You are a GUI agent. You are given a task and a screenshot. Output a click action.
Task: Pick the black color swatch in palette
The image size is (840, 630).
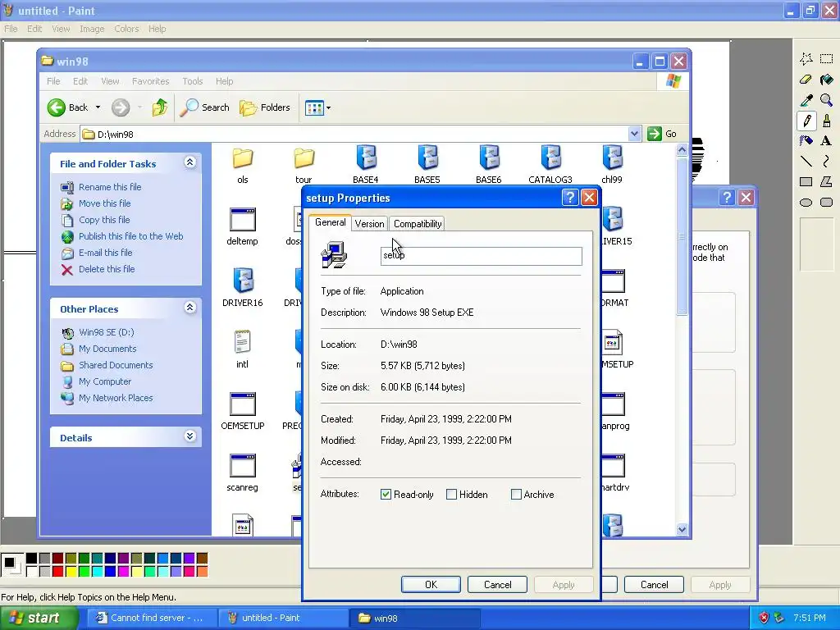click(32, 559)
